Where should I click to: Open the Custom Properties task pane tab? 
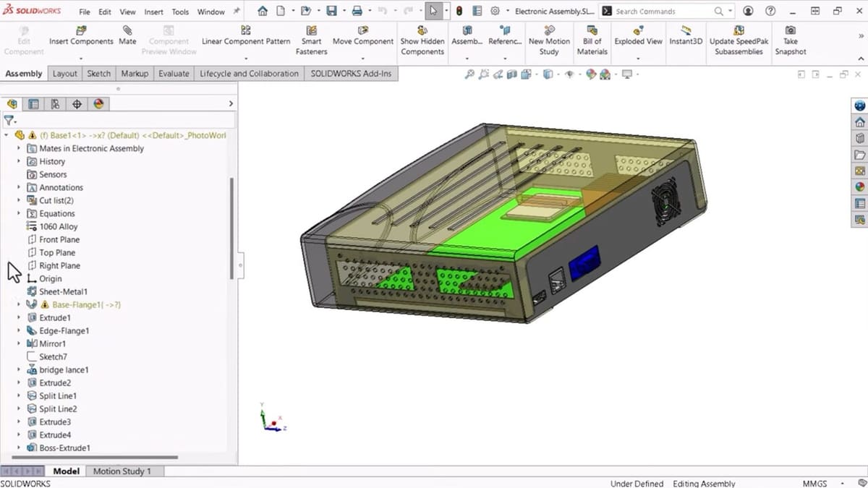[x=860, y=203]
